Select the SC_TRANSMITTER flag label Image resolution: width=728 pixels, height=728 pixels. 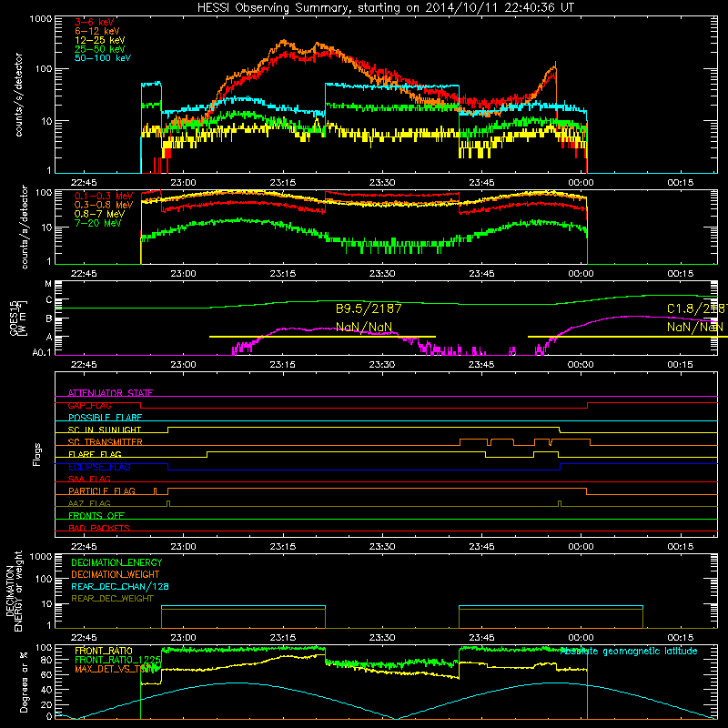click(106, 442)
